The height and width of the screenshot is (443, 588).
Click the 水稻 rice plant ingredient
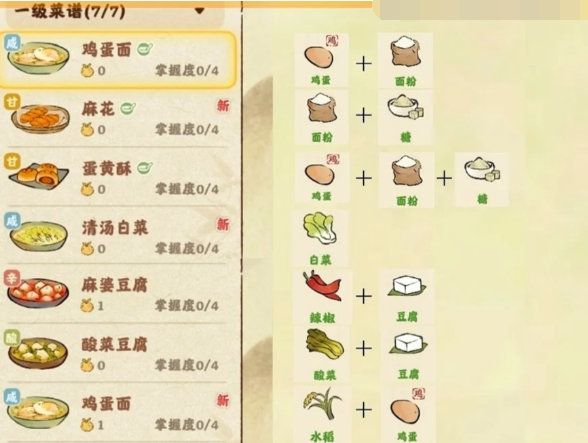point(322,413)
